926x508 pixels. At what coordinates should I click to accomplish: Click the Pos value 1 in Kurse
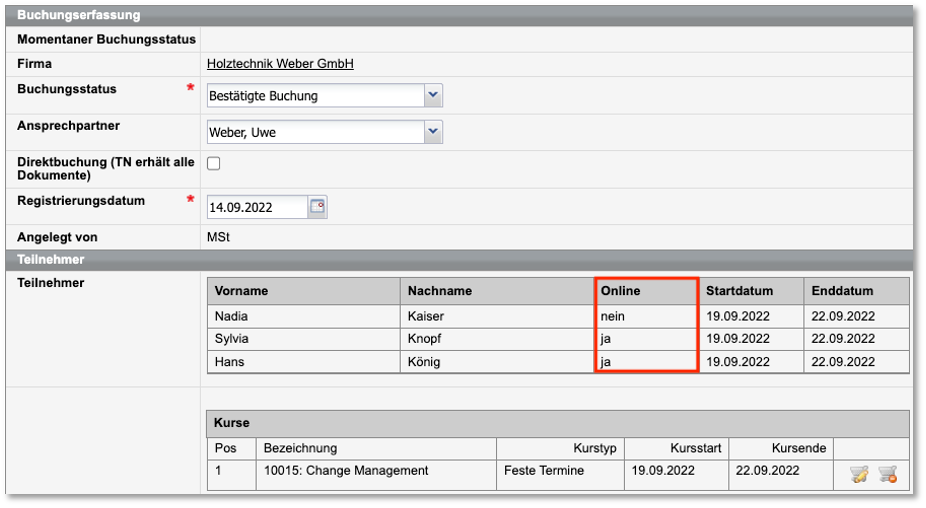218,470
